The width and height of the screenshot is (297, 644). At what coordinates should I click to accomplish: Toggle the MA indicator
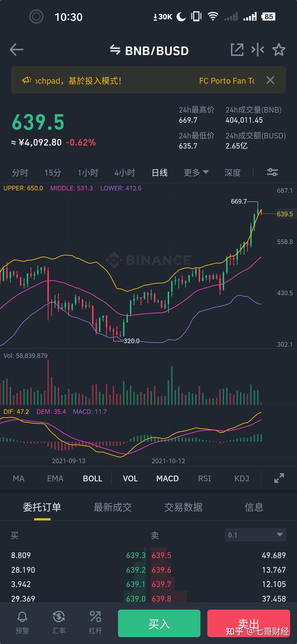pyautogui.click(x=19, y=478)
